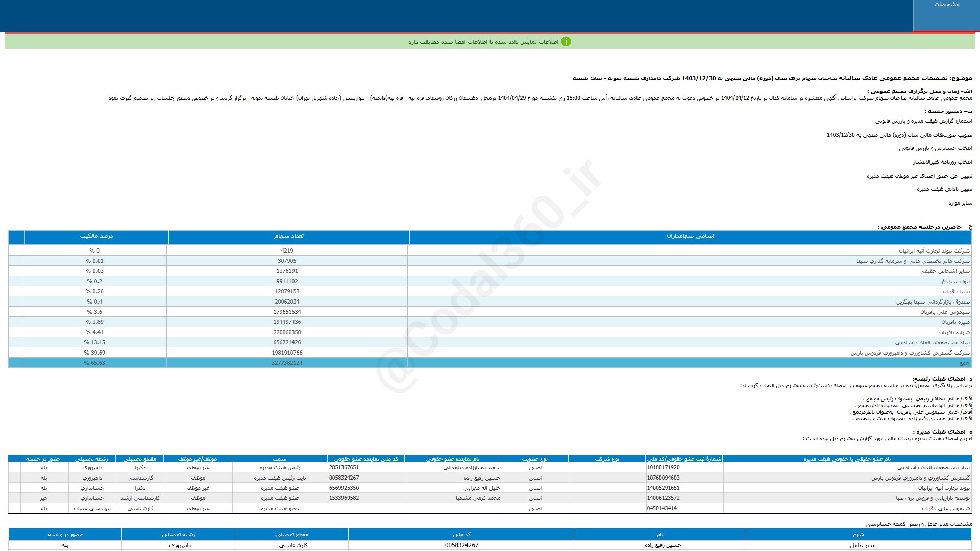Click the 'درصد مالکیت' column header

click(x=96, y=236)
